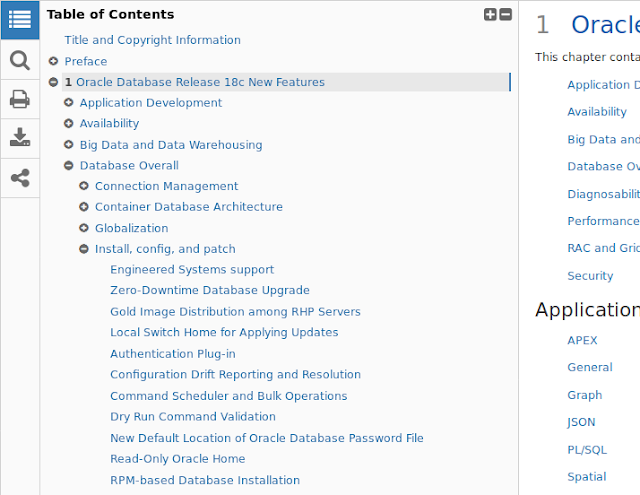Viewport: 640px width, 495px height.
Task: Open Command Scheduler and Bulk Operations
Action: (229, 396)
